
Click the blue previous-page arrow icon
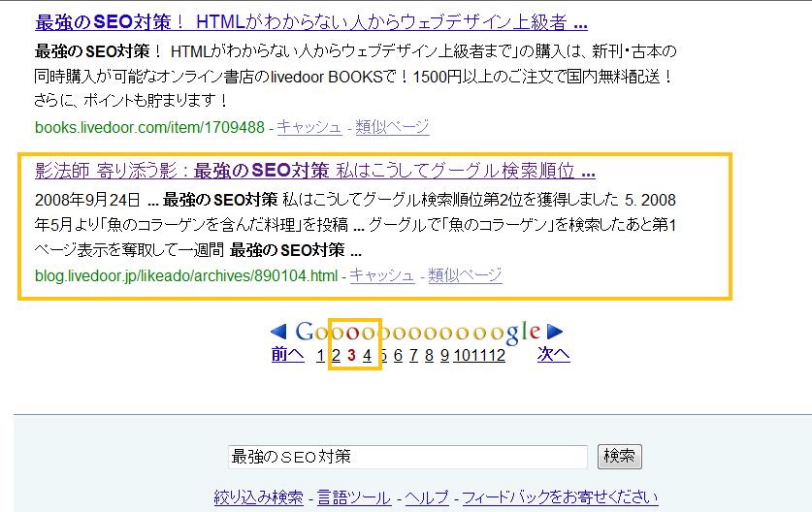pos(278,332)
